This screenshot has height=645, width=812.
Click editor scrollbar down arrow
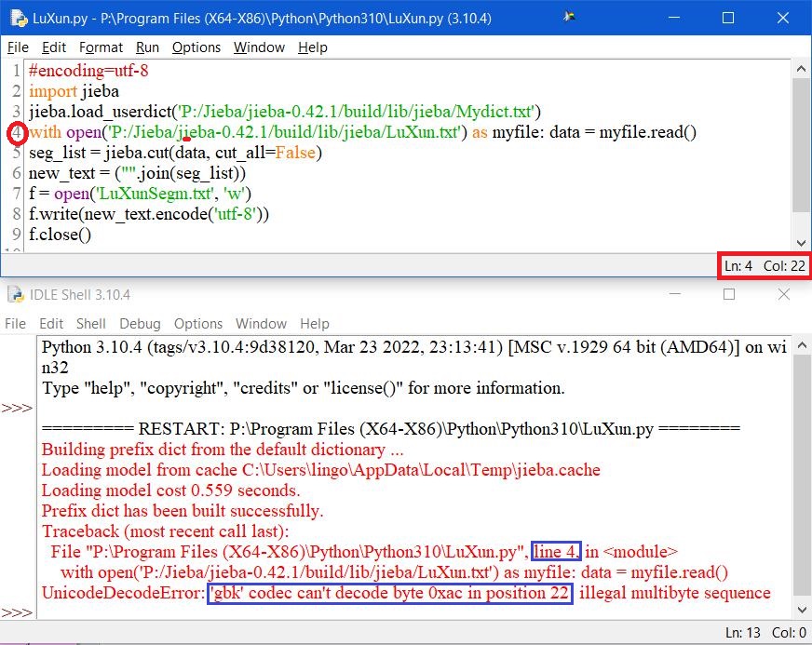click(x=801, y=243)
